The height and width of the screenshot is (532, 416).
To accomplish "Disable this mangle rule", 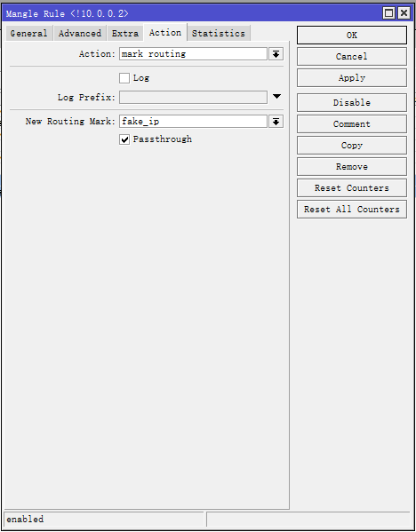I will pos(352,102).
